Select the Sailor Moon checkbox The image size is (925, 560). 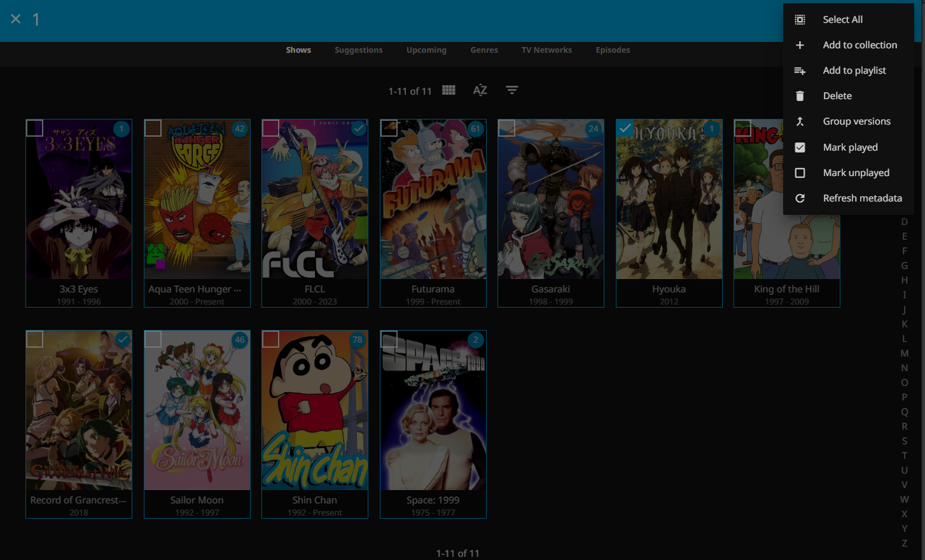coord(153,339)
